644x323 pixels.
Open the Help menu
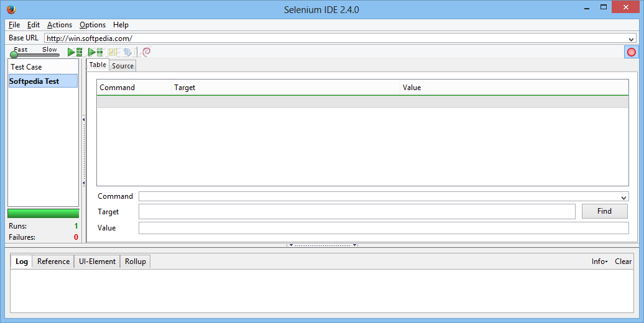coord(121,25)
